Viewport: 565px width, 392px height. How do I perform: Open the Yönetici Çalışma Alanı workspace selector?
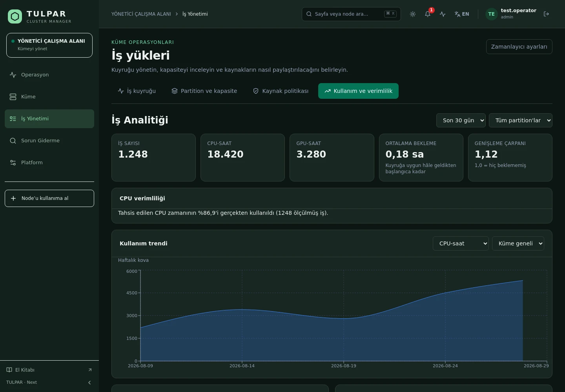[x=49, y=45]
